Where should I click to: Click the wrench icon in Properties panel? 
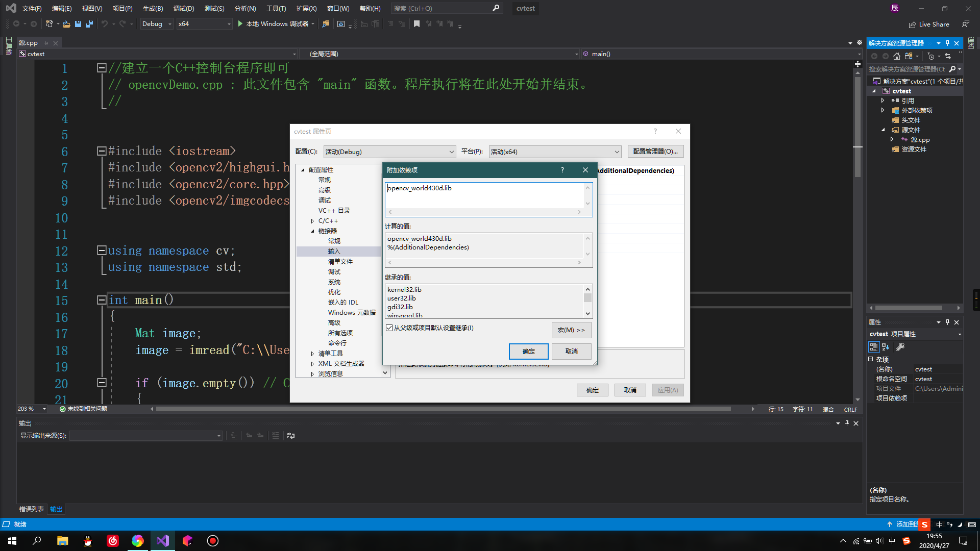900,347
